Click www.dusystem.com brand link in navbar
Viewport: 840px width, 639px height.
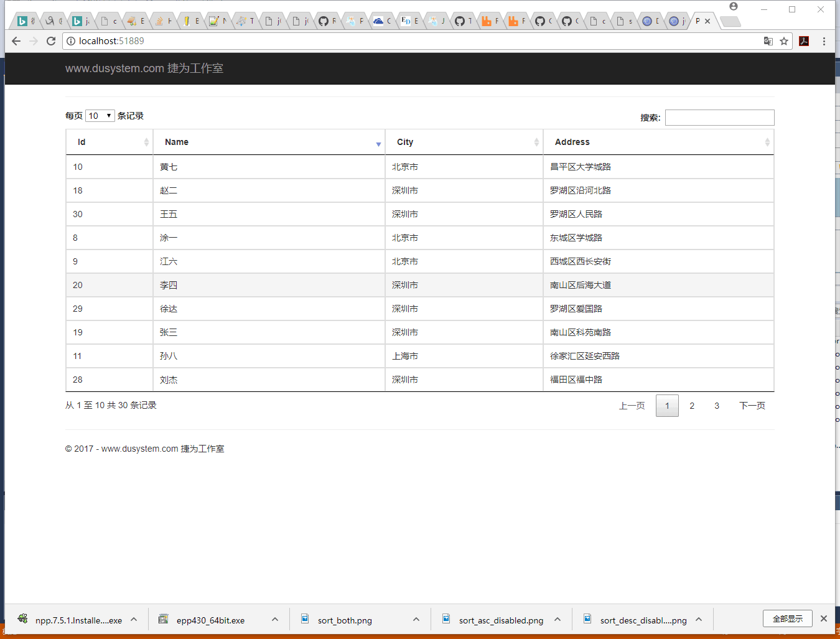pyautogui.click(x=144, y=68)
